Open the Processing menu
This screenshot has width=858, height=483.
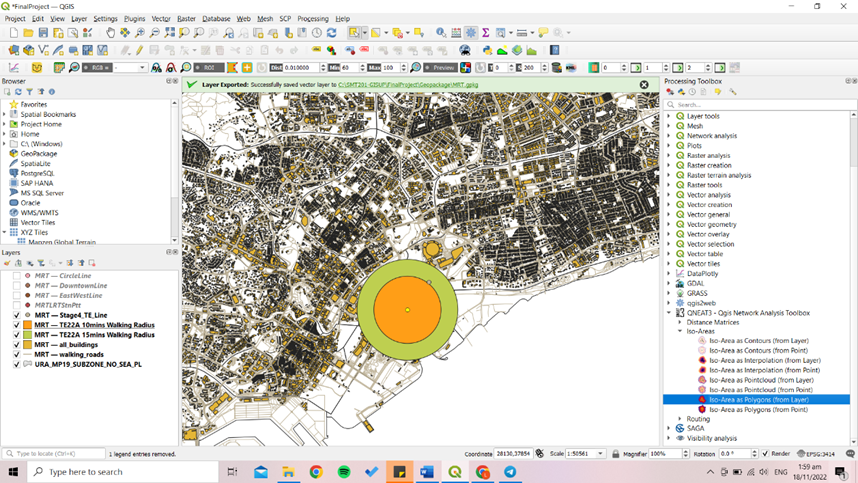point(312,19)
